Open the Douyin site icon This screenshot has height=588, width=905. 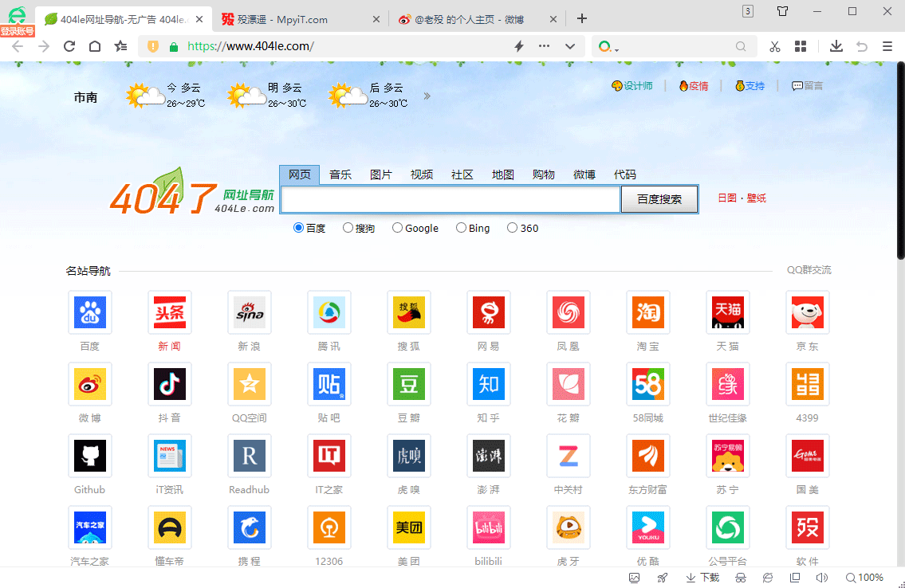[169, 384]
